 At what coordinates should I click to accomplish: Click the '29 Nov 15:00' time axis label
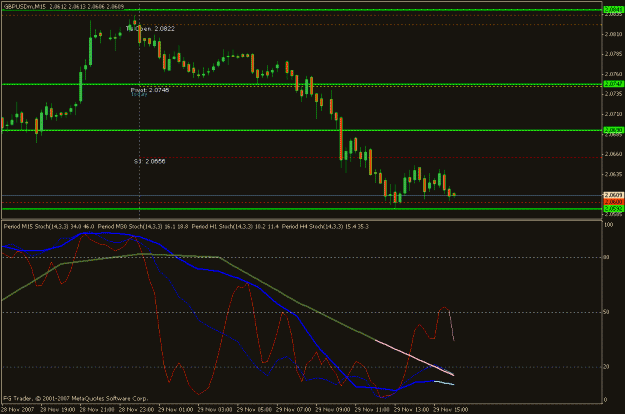451,410
